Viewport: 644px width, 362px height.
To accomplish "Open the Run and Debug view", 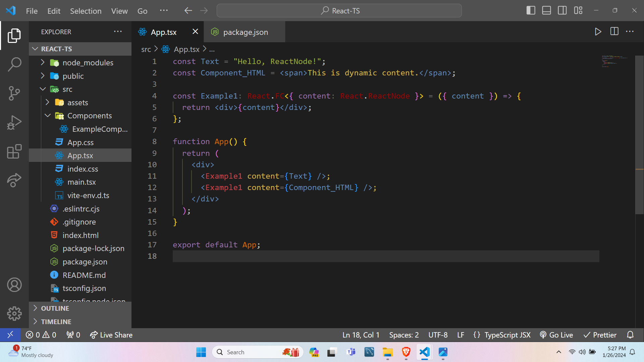I will point(14,122).
